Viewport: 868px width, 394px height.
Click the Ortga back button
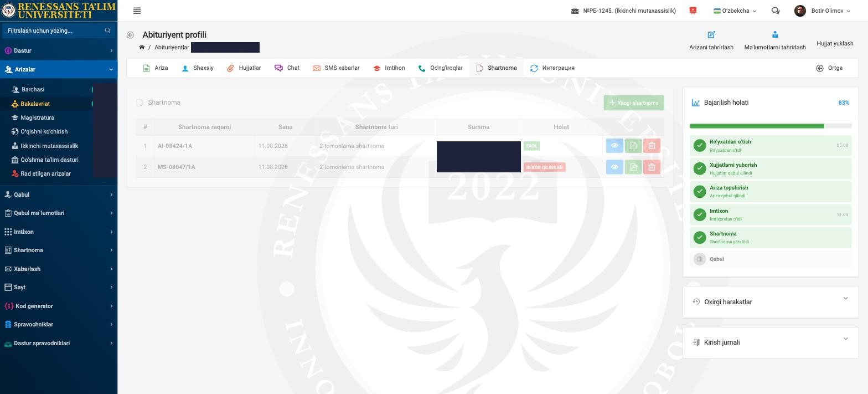(x=829, y=68)
